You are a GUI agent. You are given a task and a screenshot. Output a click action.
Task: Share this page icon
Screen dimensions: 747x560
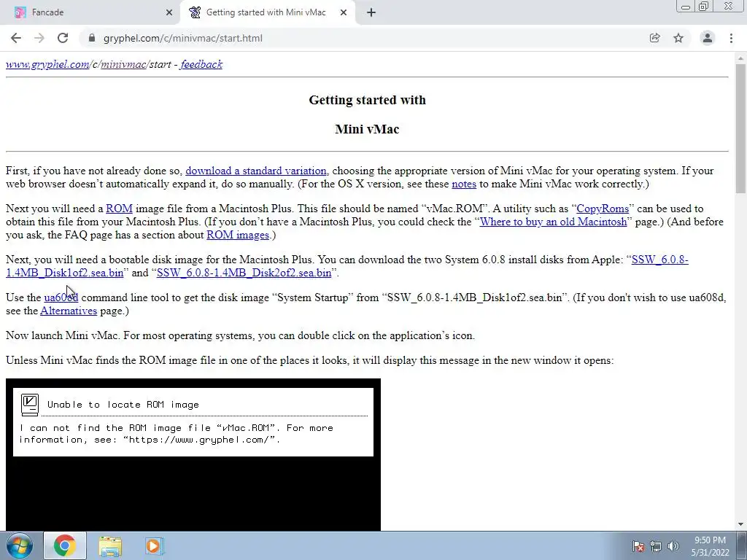654,38
